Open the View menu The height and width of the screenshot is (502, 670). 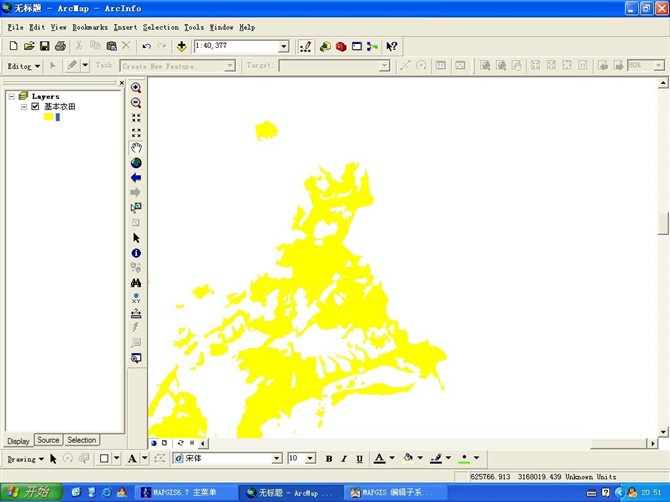pos(59,27)
